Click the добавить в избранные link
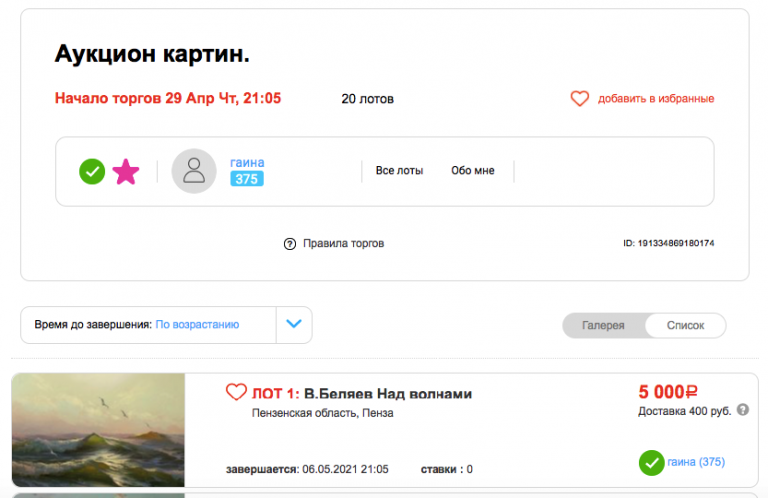The height and width of the screenshot is (498, 768). 656,98
